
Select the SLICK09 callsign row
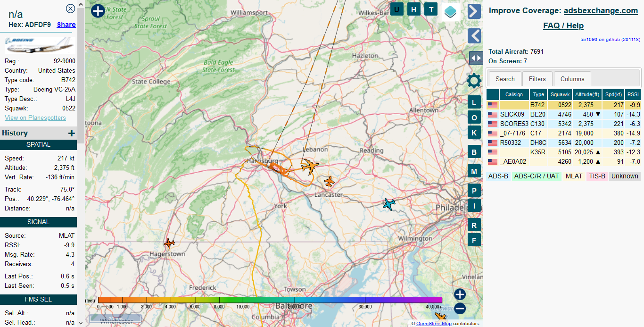point(564,114)
